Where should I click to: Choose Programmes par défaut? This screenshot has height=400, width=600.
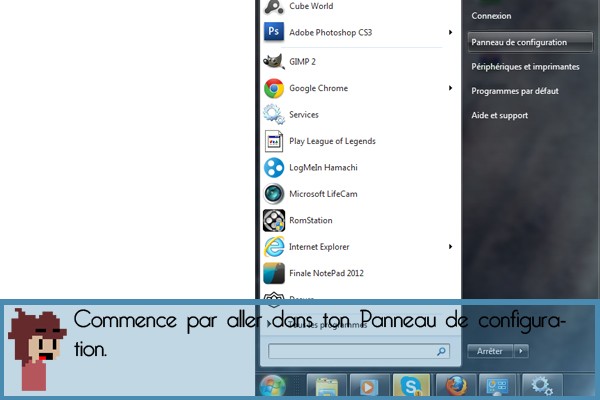point(515,91)
